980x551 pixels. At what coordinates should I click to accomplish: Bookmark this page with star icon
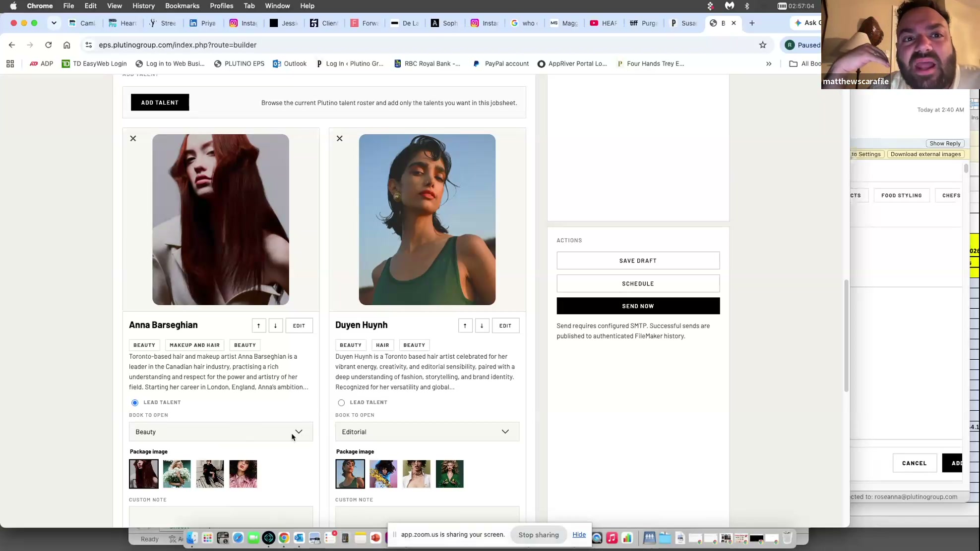(762, 45)
